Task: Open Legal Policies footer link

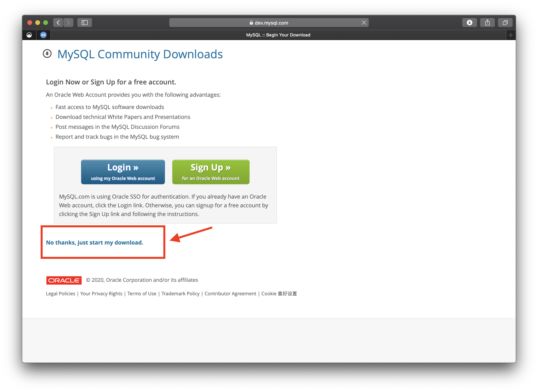Action: (60, 294)
